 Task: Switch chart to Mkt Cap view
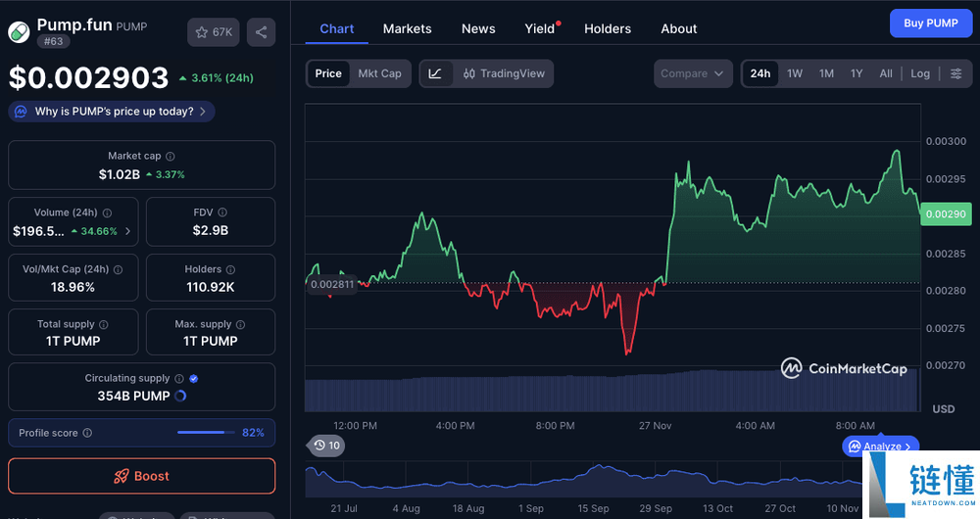coord(379,73)
